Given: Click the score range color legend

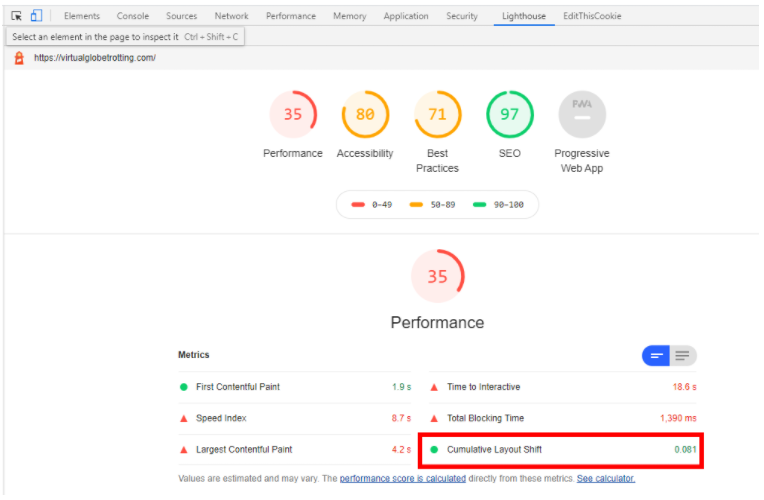Looking at the screenshot, I should [437, 204].
